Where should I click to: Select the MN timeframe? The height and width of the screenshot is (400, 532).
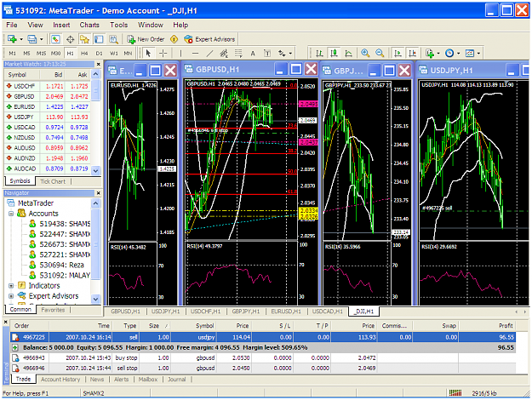coord(128,54)
